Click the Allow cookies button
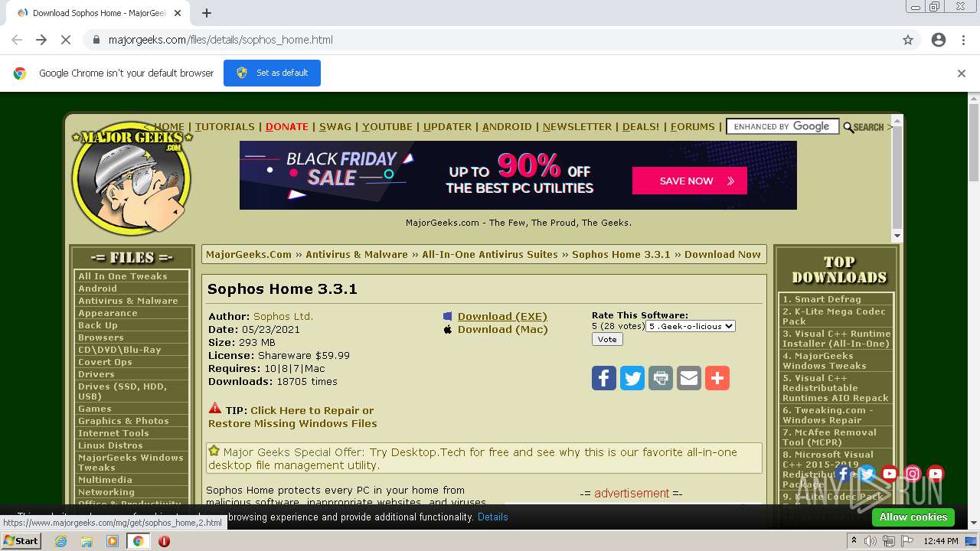The width and height of the screenshot is (980, 551). [x=913, y=517]
